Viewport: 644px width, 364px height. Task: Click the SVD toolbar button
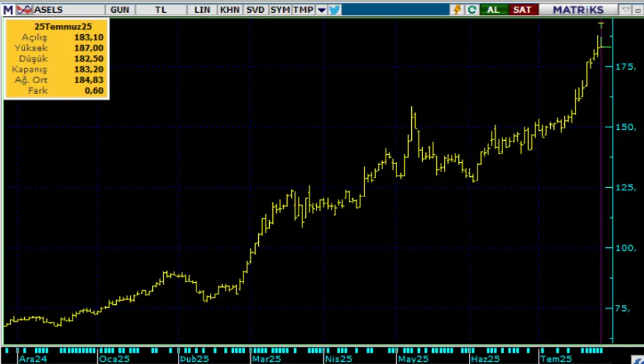[256, 10]
